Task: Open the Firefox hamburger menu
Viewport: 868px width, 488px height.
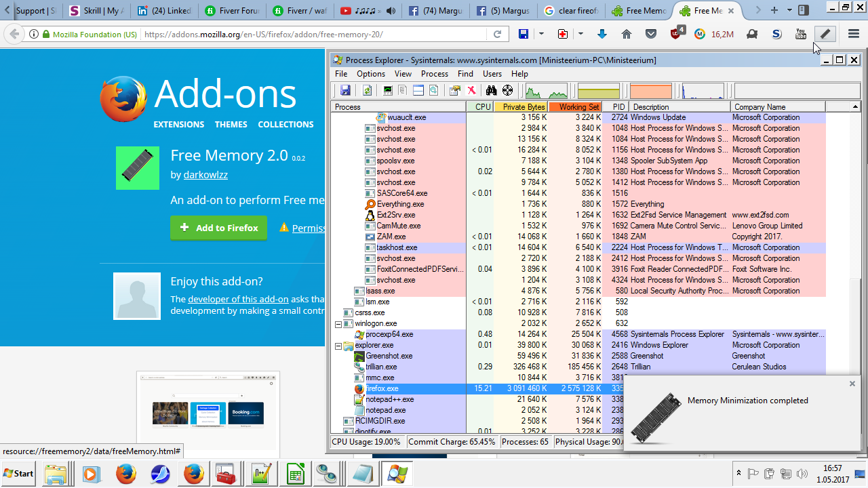Action: tap(854, 34)
